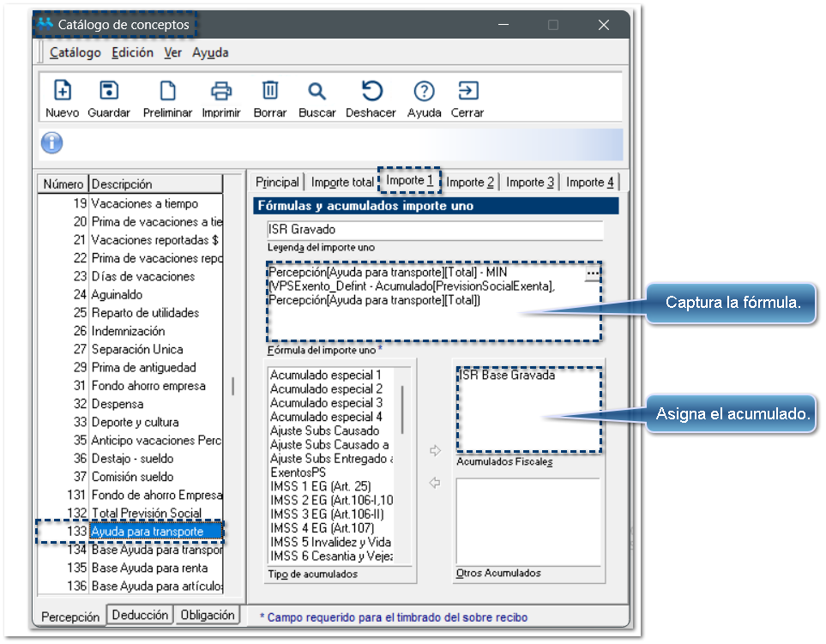The image size is (826, 644).
Task: Open the Edición menu
Action: pyautogui.click(x=132, y=52)
